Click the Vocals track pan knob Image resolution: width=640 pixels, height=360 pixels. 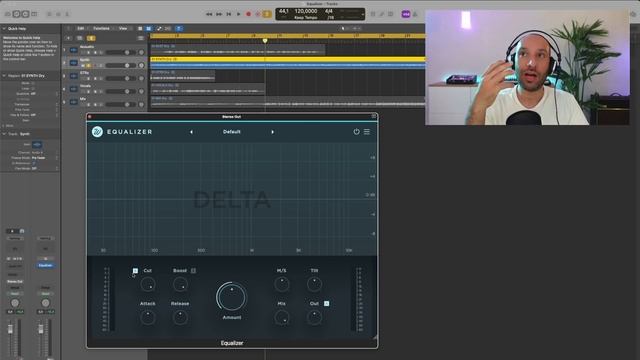[x=141, y=91]
